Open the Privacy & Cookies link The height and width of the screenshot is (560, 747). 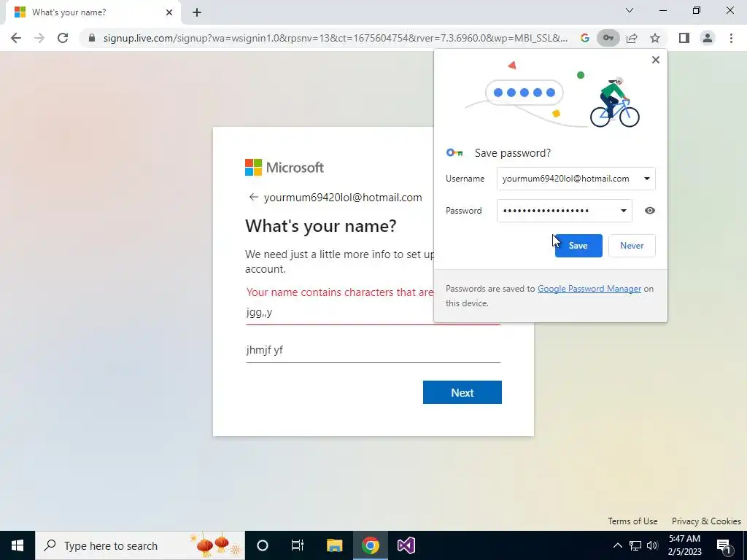[706, 521]
